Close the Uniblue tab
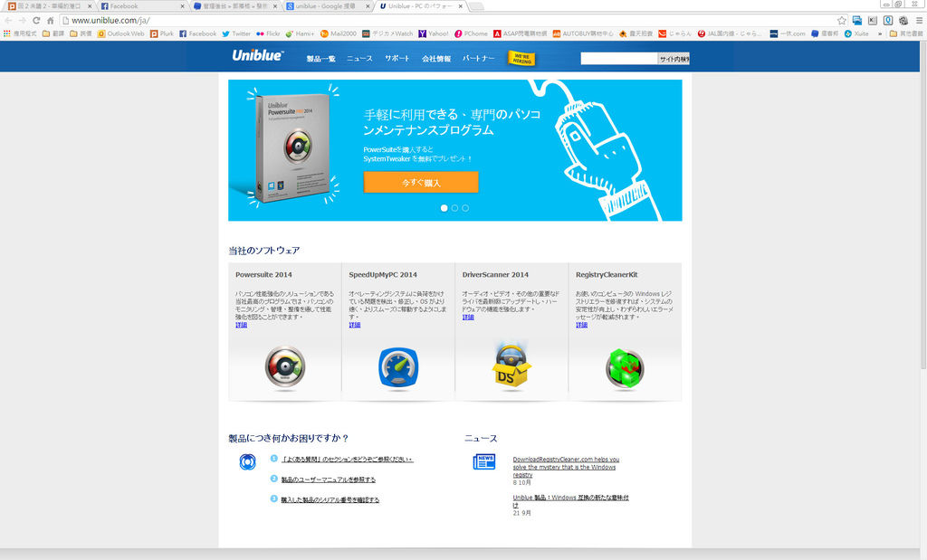 461,6
